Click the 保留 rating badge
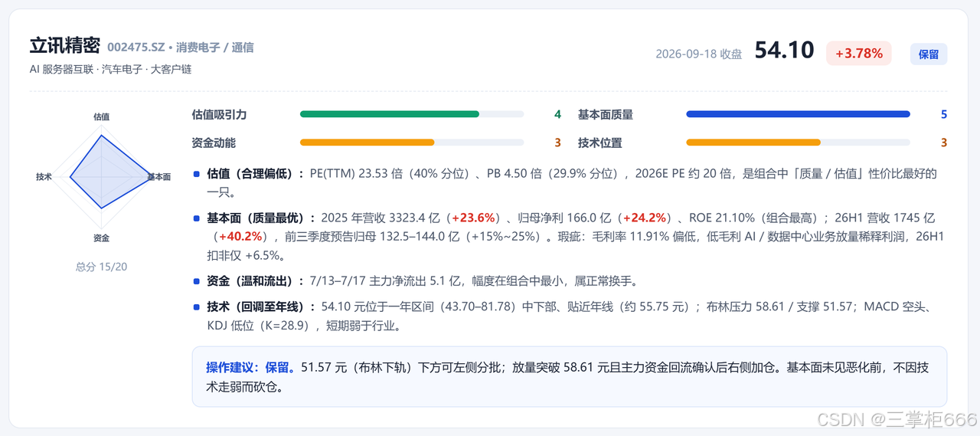This screenshot has height=436, width=980. point(928,54)
